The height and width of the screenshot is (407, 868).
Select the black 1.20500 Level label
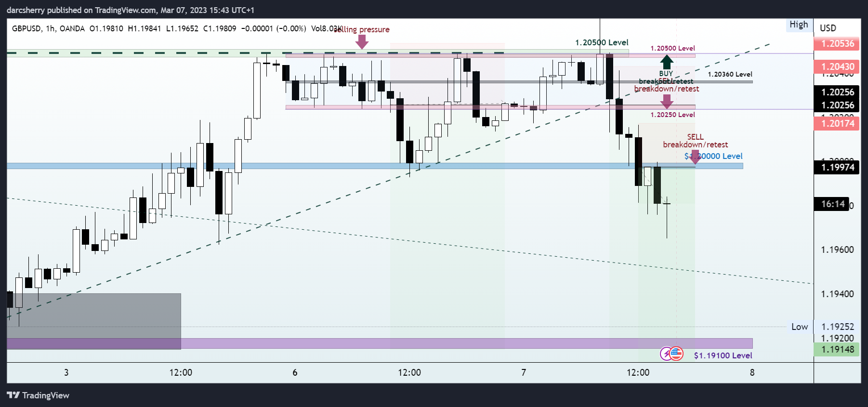pos(602,42)
